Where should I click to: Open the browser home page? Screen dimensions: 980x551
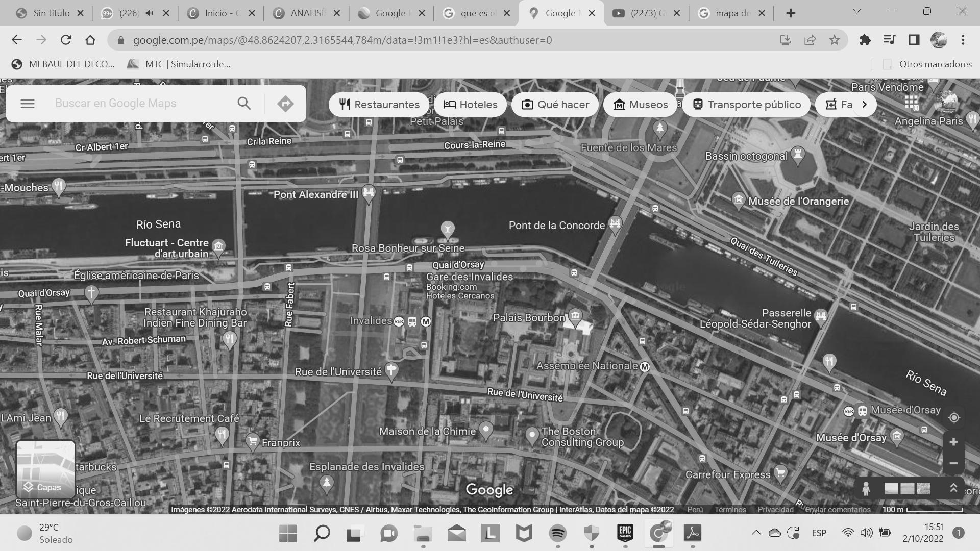[x=90, y=40]
